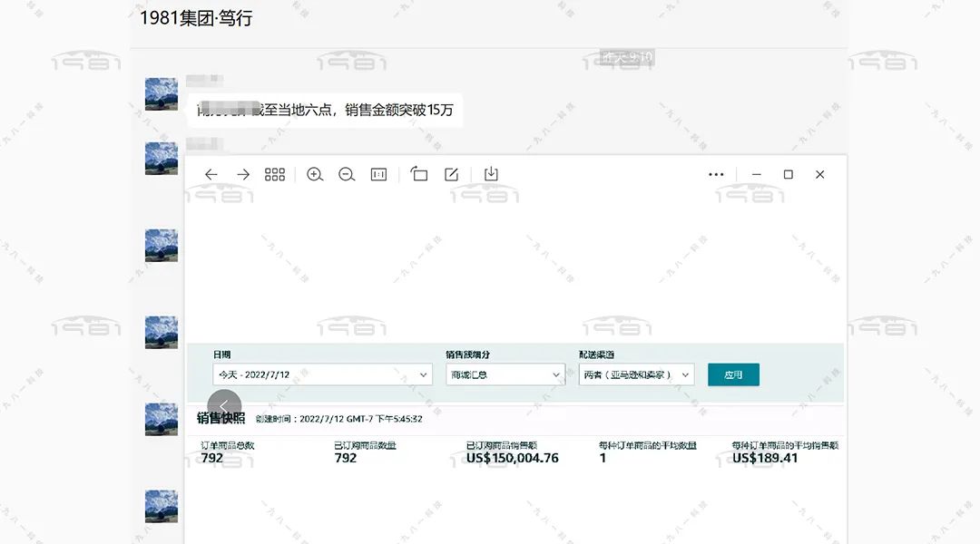Click the round previous-image chevron overlay
This screenshot has width=980, height=544.
click(224, 406)
